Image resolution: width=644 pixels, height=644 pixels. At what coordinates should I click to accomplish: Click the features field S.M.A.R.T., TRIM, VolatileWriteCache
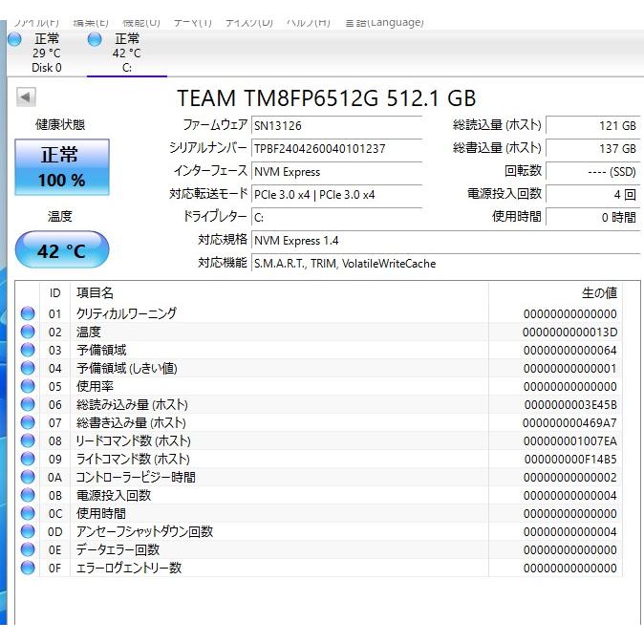click(x=445, y=264)
